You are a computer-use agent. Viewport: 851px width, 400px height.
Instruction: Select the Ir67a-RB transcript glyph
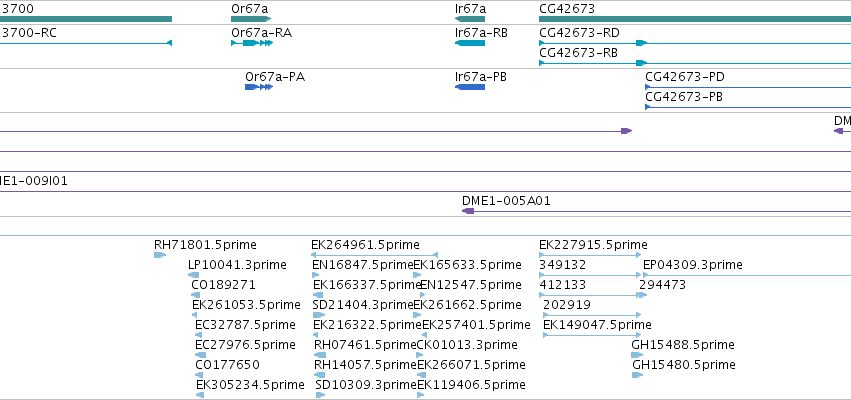click(470, 43)
